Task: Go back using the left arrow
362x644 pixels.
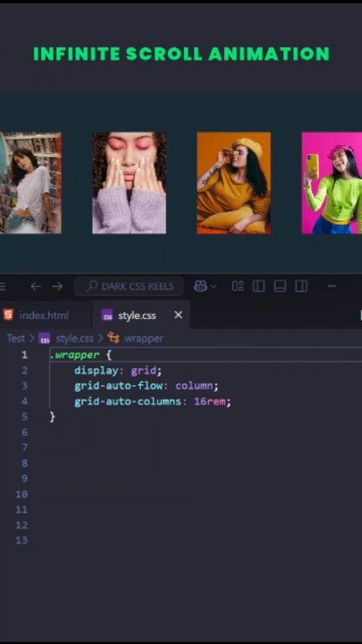Action: [x=35, y=287]
